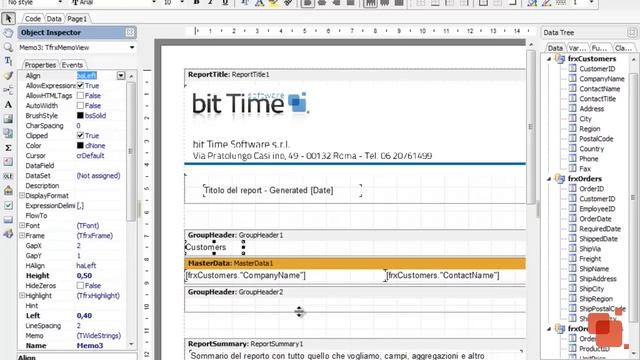This screenshot has width=640, height=360.
Task: Expand the Frame property node
Action: tap(22, 236)
